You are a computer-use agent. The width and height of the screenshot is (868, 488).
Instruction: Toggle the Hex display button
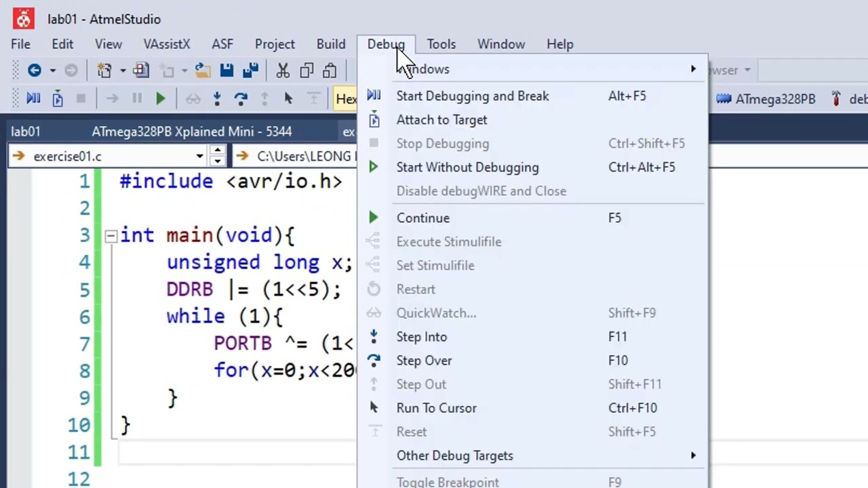[346, 99]
